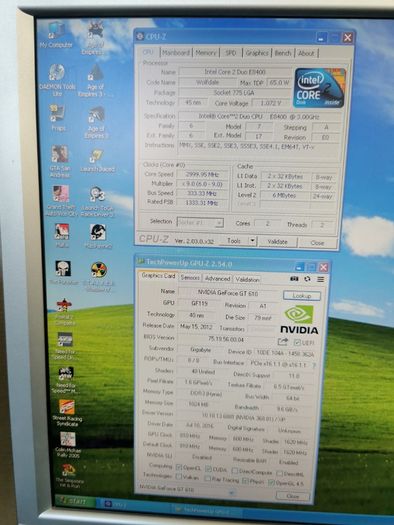Viewport: 394px width, 525px height.
Task: Switch to the Mainboard tab in CPU-Z
Action: 176,53
